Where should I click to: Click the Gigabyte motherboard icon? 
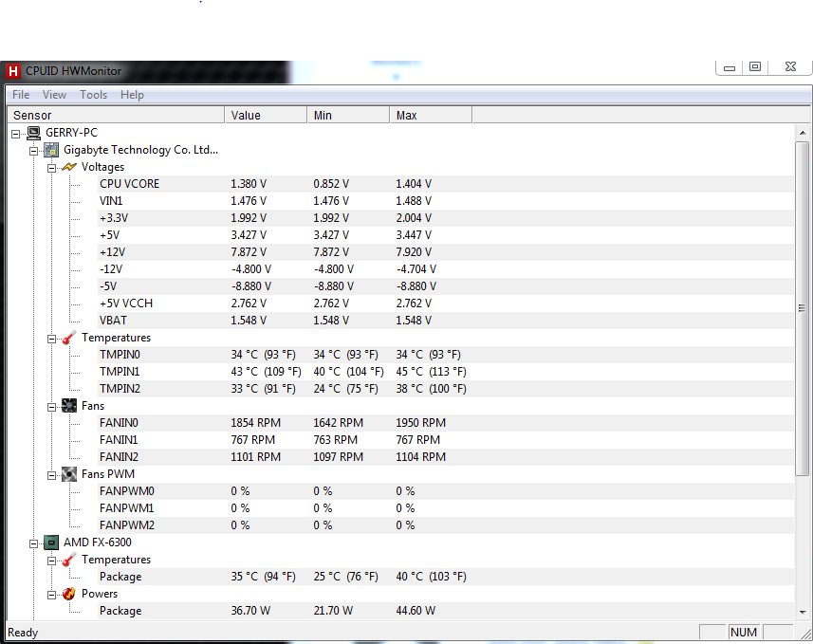coord(51,151)
